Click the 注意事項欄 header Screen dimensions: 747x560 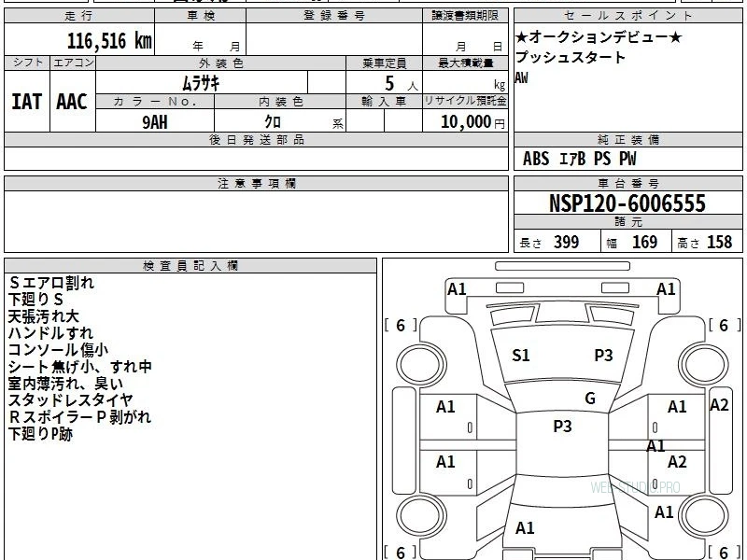(256, 183)
